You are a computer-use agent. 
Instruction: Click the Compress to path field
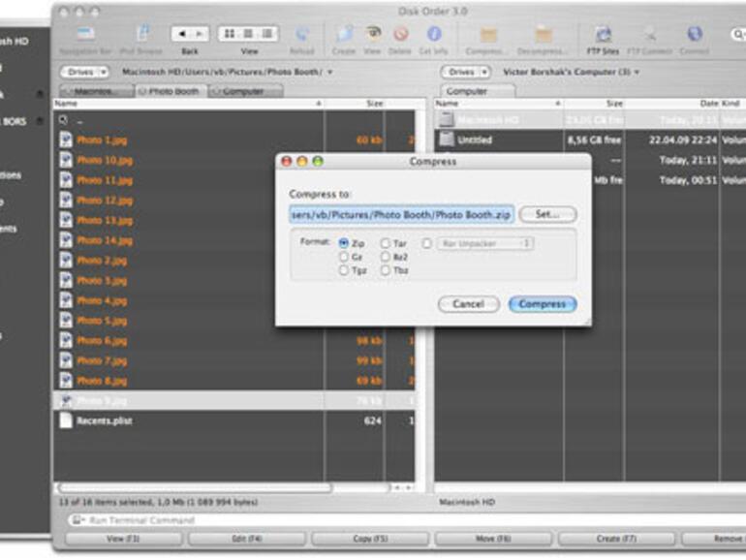coord(401,214)
